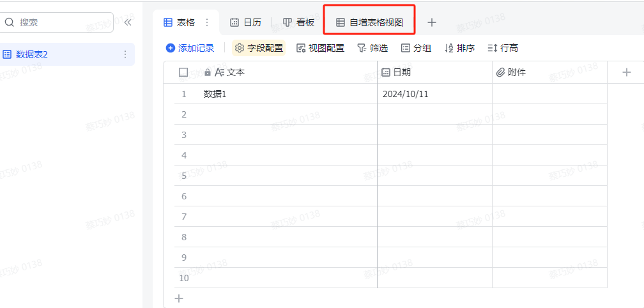Select 数据表2 in the sidebar

(67, 54)
